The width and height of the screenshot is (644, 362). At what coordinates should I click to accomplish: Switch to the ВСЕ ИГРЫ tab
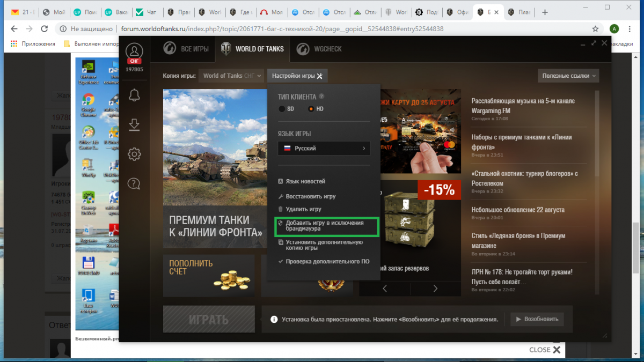[x=185, y=49]
